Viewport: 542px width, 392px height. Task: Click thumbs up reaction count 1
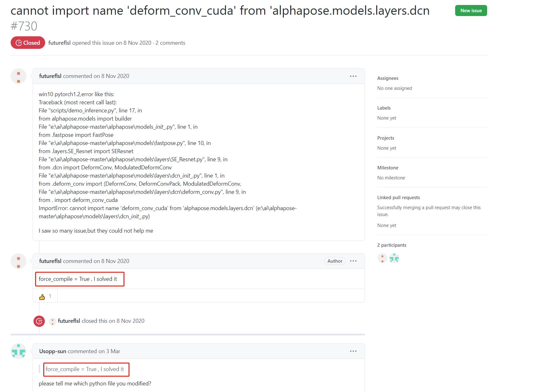point(50,296)
